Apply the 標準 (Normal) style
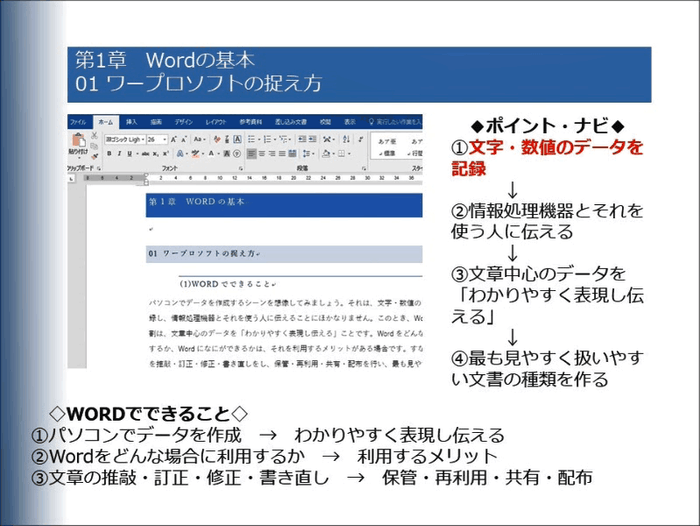Image resolution: width=700 pixels, height=526 pixels. 388,147
